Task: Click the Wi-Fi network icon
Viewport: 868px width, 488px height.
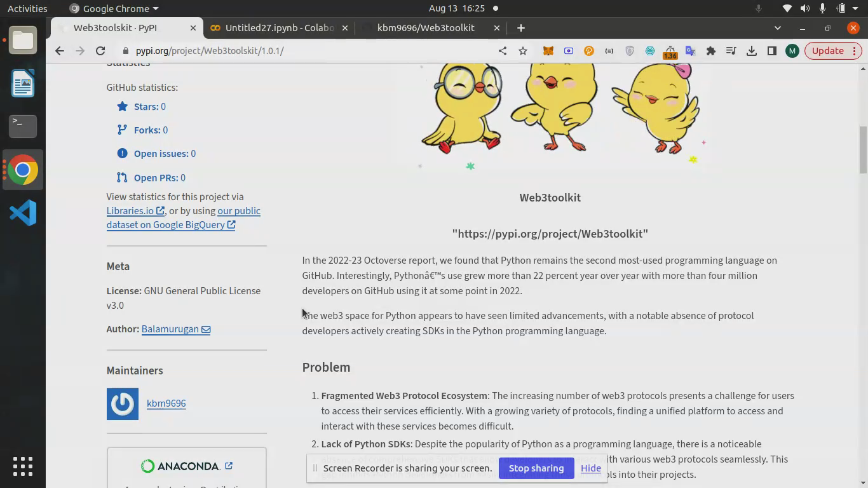Action: (787, 8)
